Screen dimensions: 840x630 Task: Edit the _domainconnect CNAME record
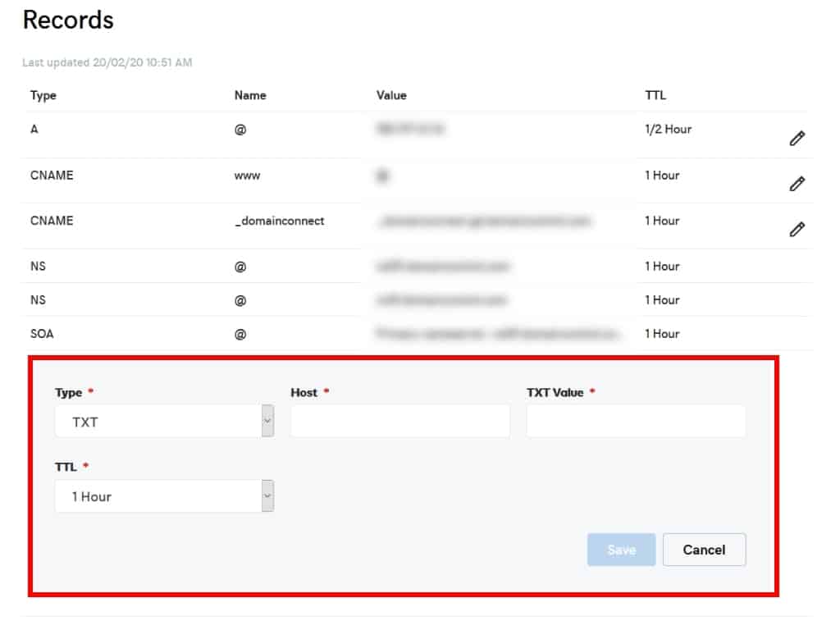click(x=796, y=230)
